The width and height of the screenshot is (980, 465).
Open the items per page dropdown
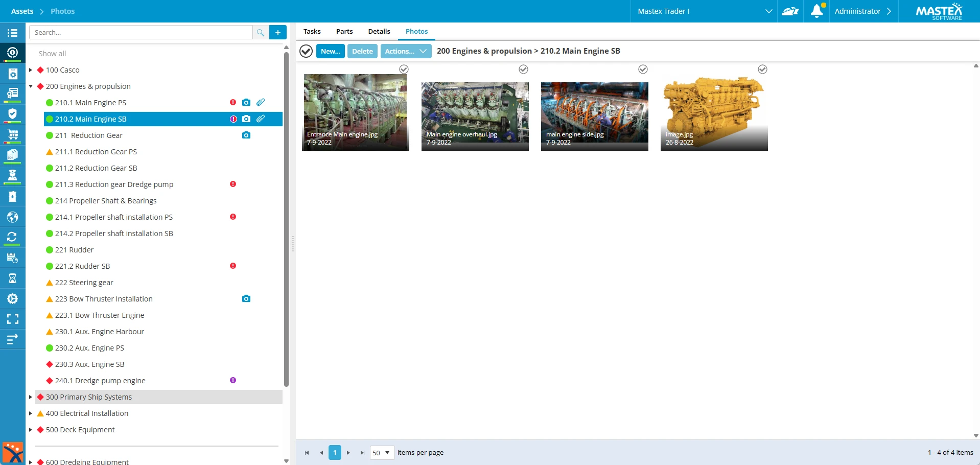[382, 453]
